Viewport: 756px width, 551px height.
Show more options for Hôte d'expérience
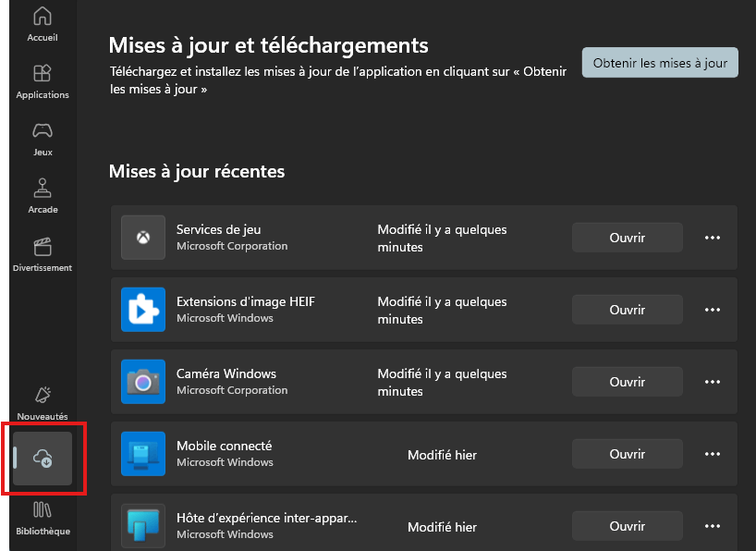coord(713,526)
